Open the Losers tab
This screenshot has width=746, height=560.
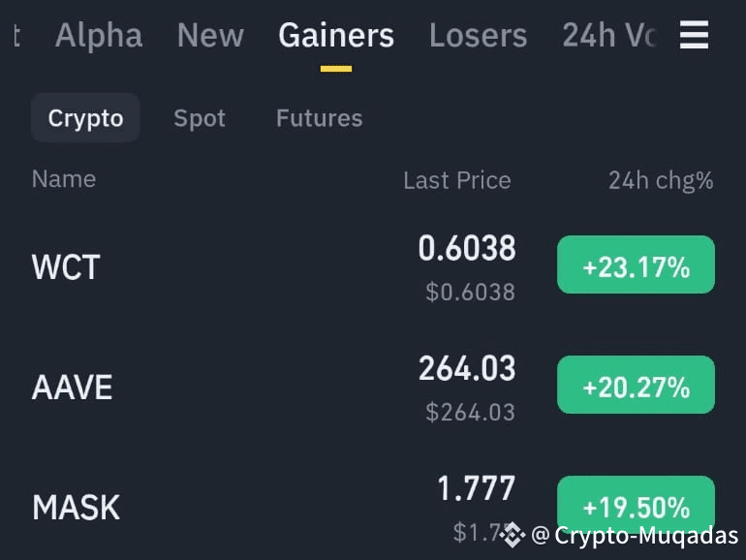479,35
